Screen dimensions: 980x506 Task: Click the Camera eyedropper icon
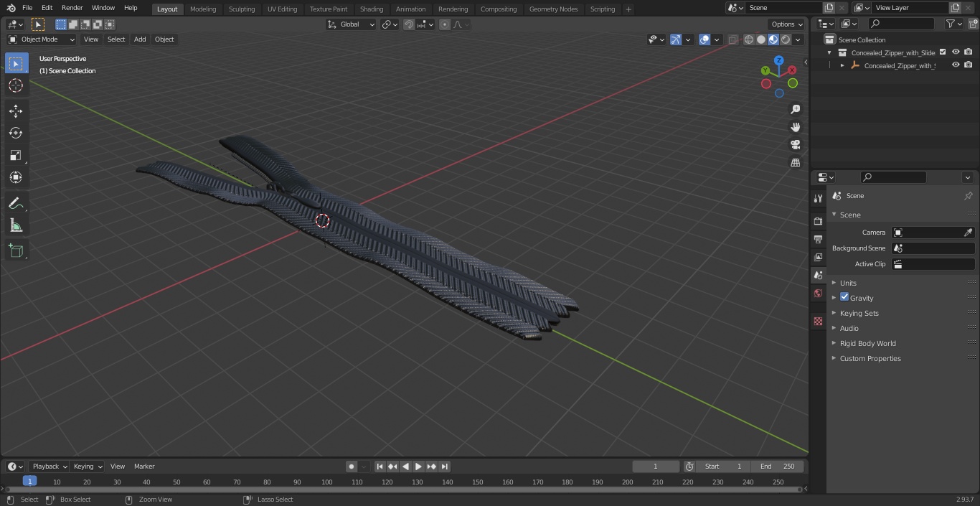[x=968, y=233]
